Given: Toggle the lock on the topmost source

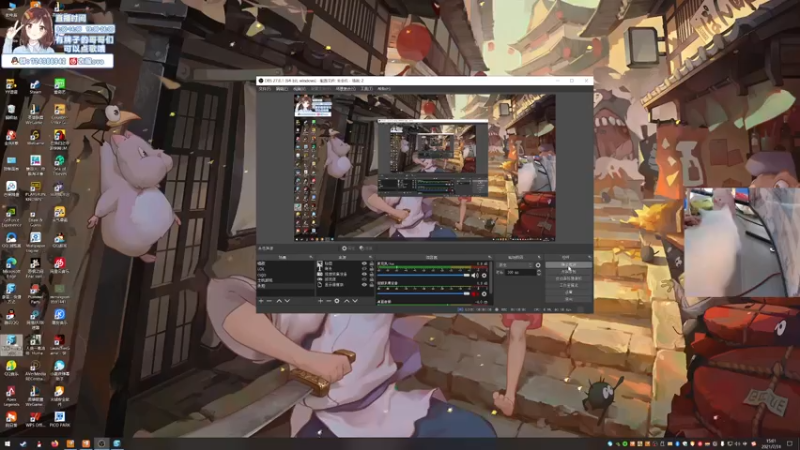Looking at the screenshot, I should click(x=371, y=263).
